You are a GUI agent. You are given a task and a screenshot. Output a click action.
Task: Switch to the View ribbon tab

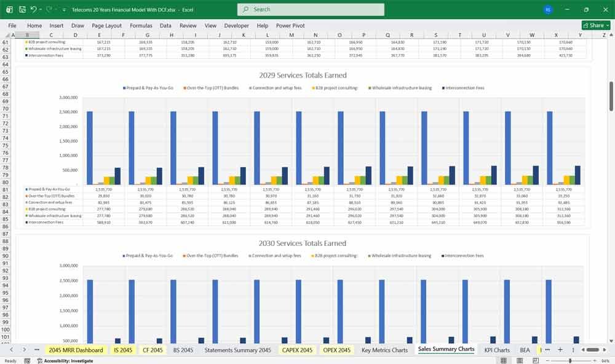coord(210,25)
